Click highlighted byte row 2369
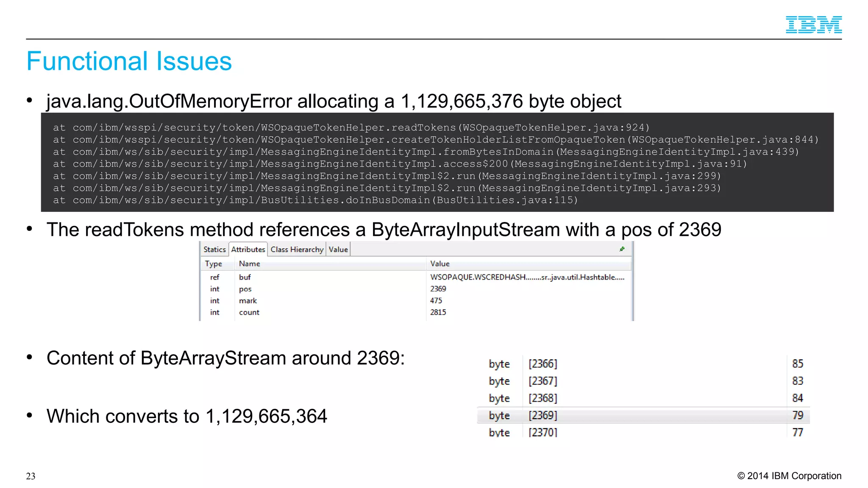 pyautogui.click(x=542, y=416)
